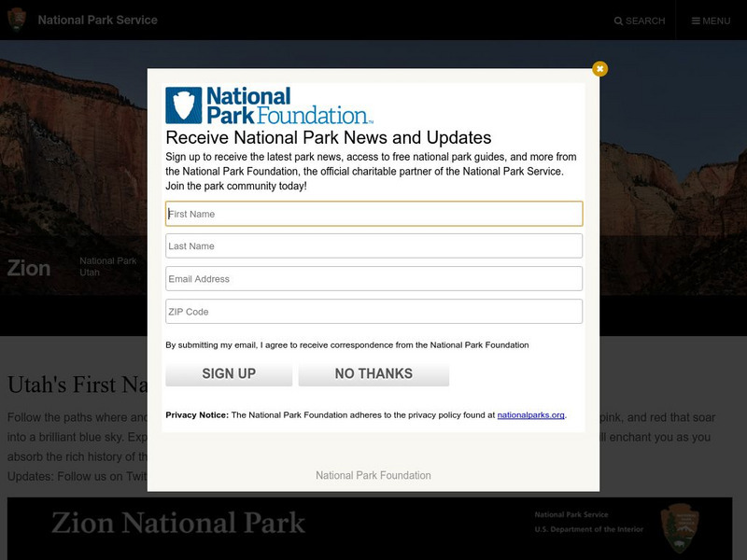Click the National Park Service header title
This screenshot has height=560, width=747.
[x=98, y=20]
